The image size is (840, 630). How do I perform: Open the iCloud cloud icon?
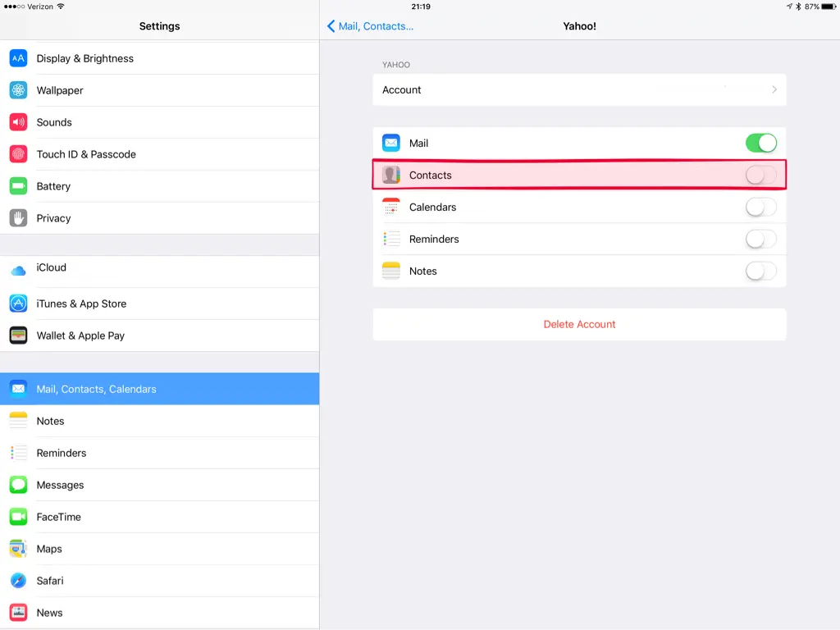tap(18, 270)
